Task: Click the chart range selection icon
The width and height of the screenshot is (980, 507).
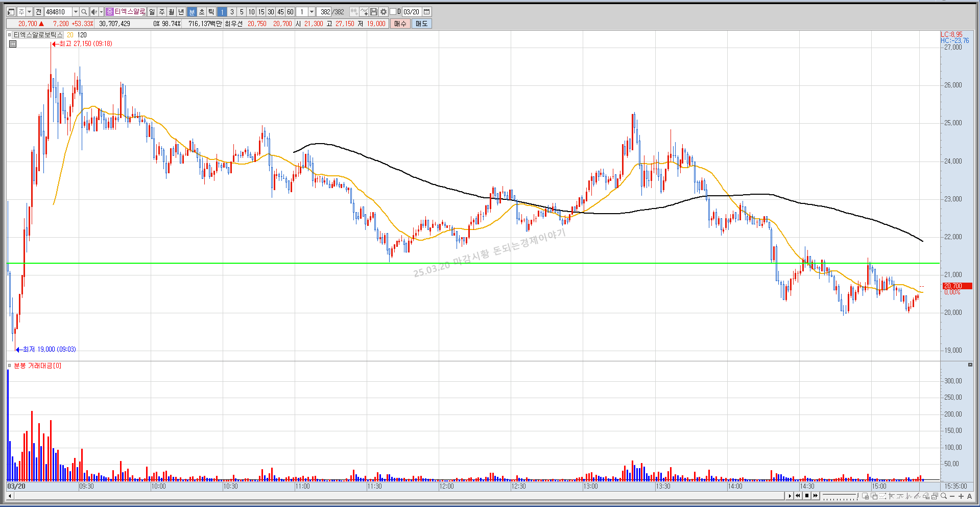Action: [x=882, y=496]
